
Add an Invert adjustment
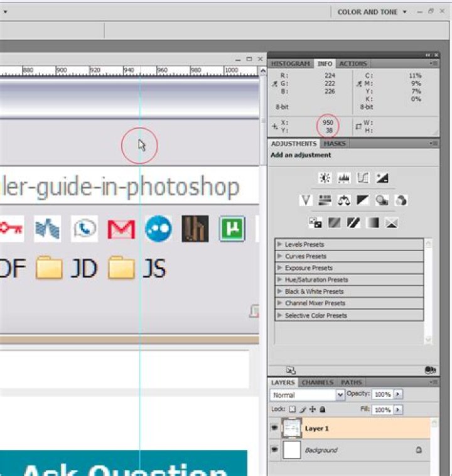click(x=315, y=223)
